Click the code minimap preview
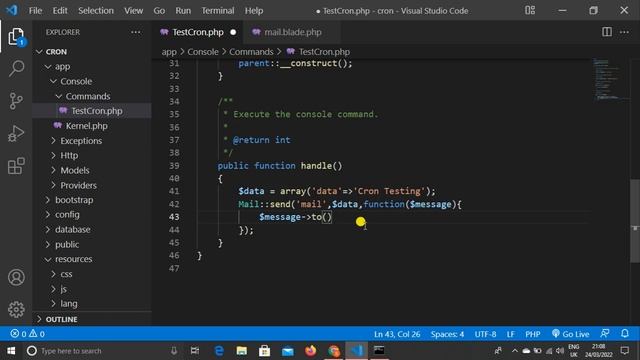 coord(610,80)
